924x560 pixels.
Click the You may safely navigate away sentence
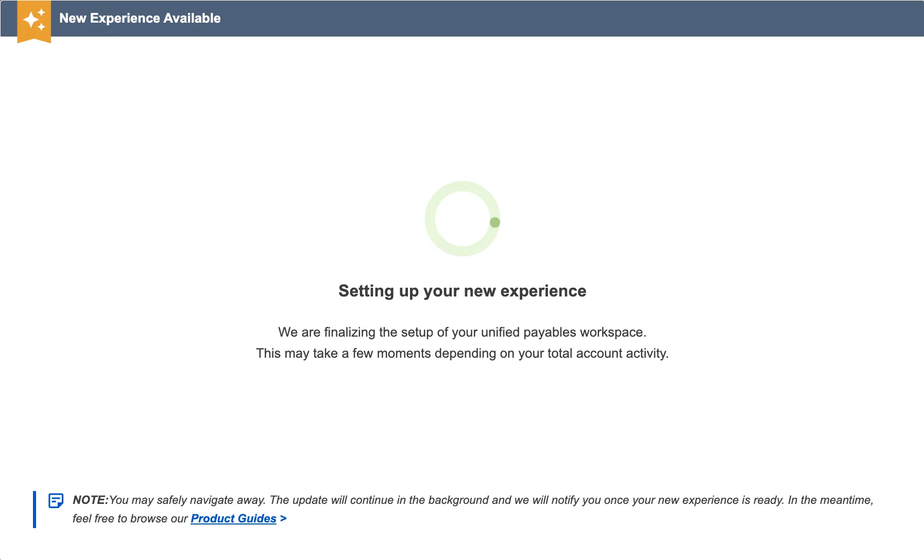(x=188, y=500)
